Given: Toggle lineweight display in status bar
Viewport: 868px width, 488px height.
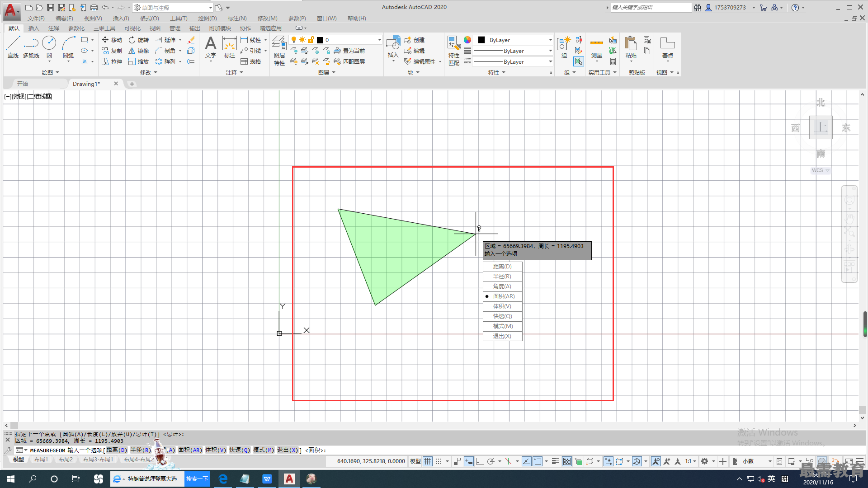Looking at the screenshot, I should 555,461.
